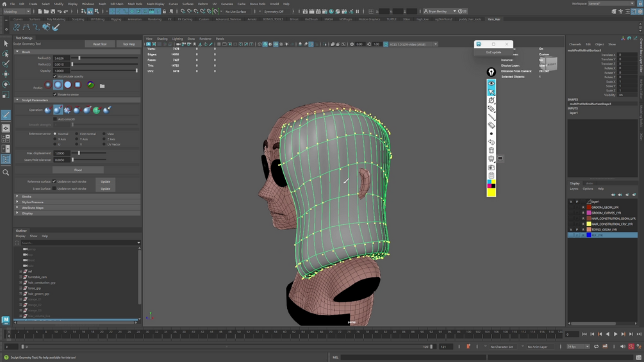Select the Y Axis reference vector radio
Screen dimensions: 644x362
(x=77, y=139)
